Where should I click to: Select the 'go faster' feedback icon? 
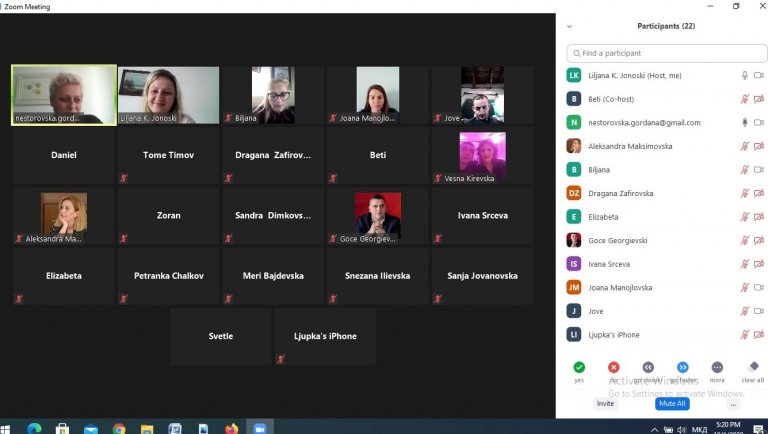(x=683, y=367)
